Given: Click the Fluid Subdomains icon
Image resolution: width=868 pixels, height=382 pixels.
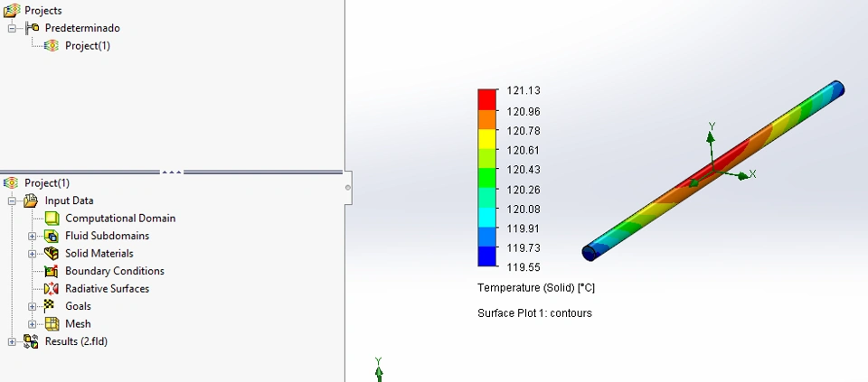Looking at the screenshot, I should coord(52,236).
